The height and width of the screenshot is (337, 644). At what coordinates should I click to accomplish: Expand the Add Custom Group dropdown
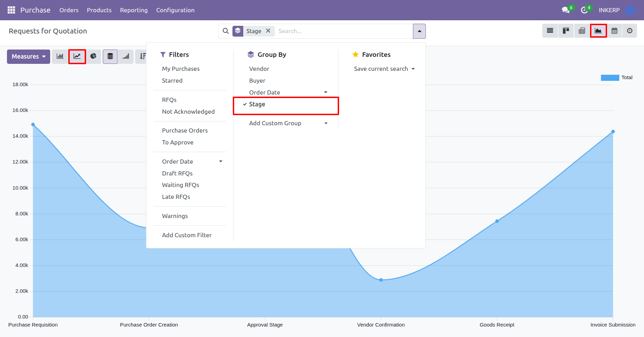coord(288,123)
